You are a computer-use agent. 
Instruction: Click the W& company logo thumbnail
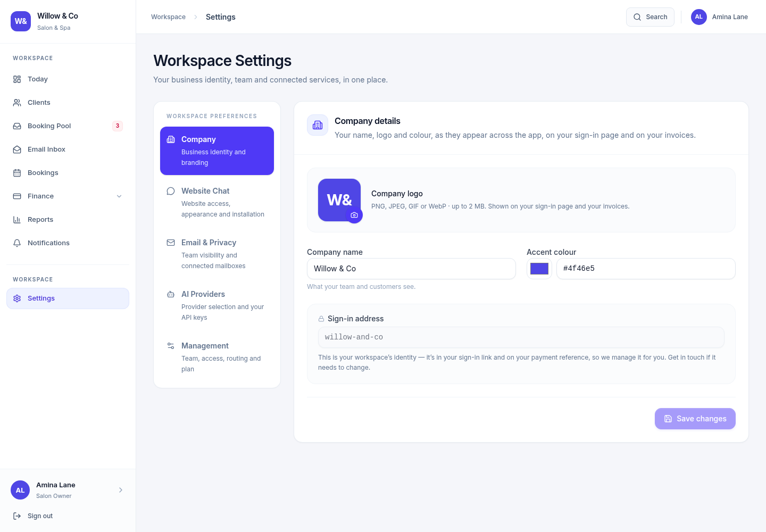339,200
